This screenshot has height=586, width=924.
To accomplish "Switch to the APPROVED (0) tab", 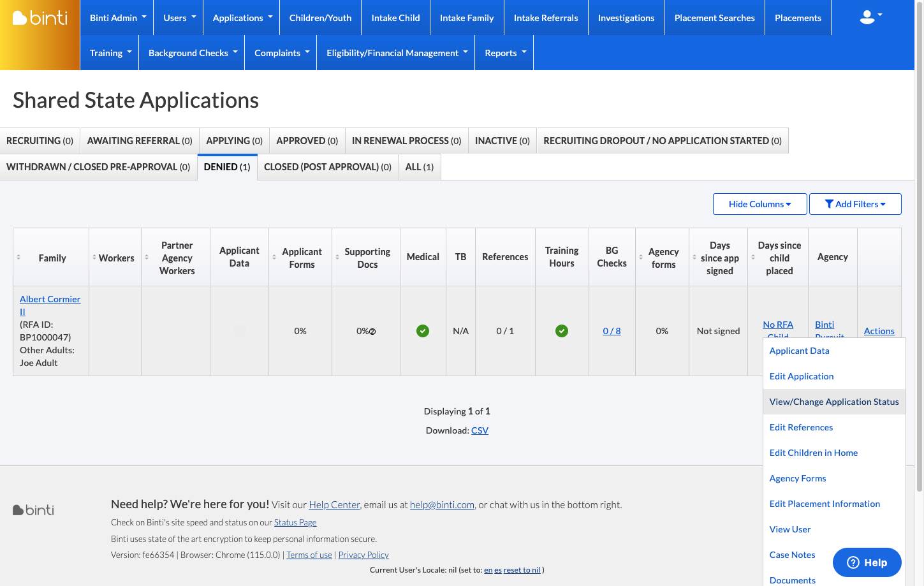I will (x=307, y=141).
